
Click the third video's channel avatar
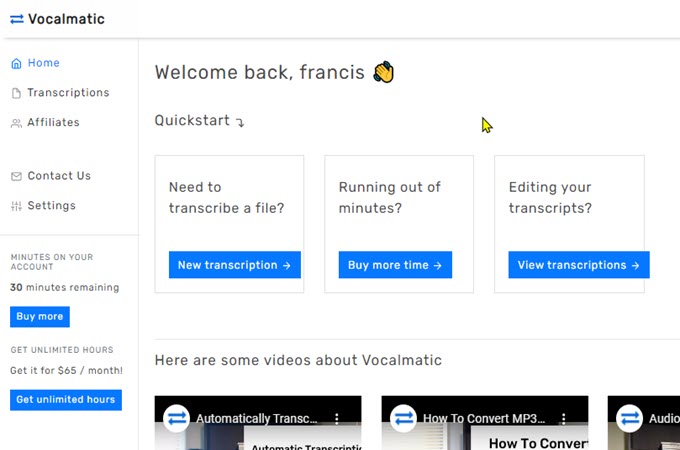coord(630,418)
